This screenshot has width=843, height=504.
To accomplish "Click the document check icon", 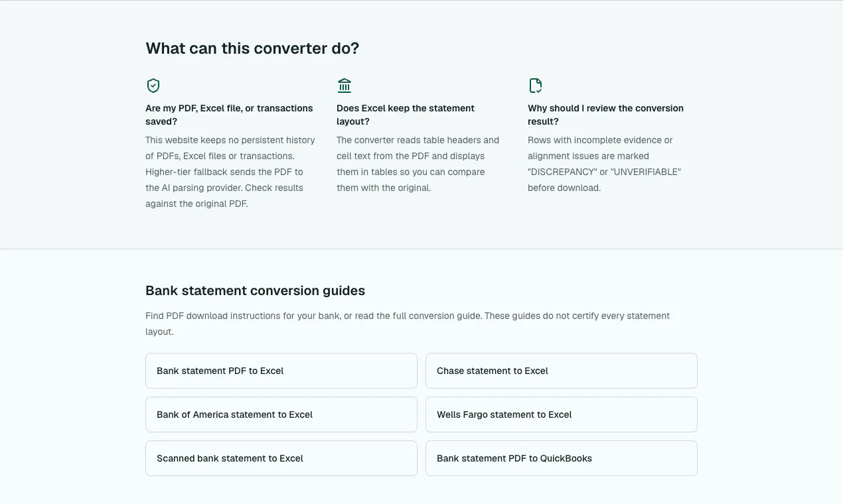I will pyautogui.click(x=535, y=86).
